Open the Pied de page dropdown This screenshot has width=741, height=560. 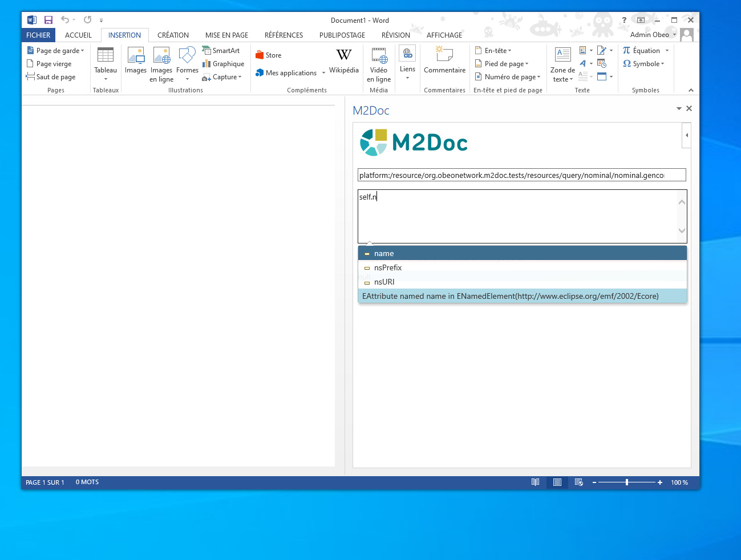pyautogui.click(x=502, y=64)
